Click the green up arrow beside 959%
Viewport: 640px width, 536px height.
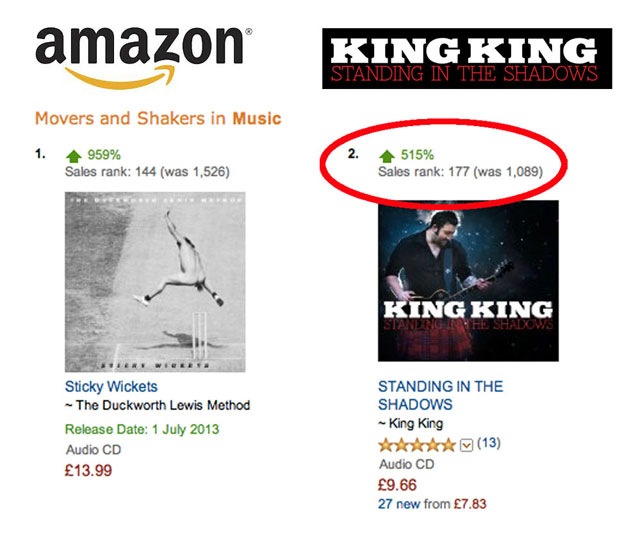coord(73,156)
